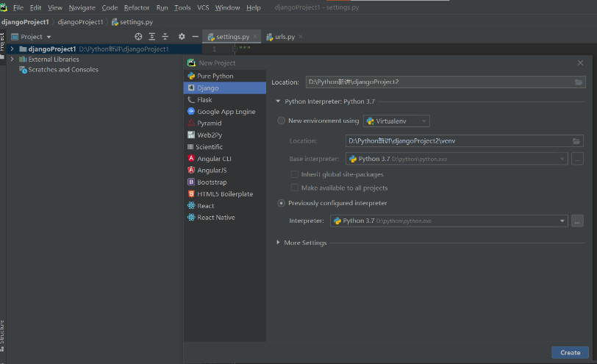Select Angular CLI project type
597x364 pixels.
pyautogui.click(x=225, y=159)
